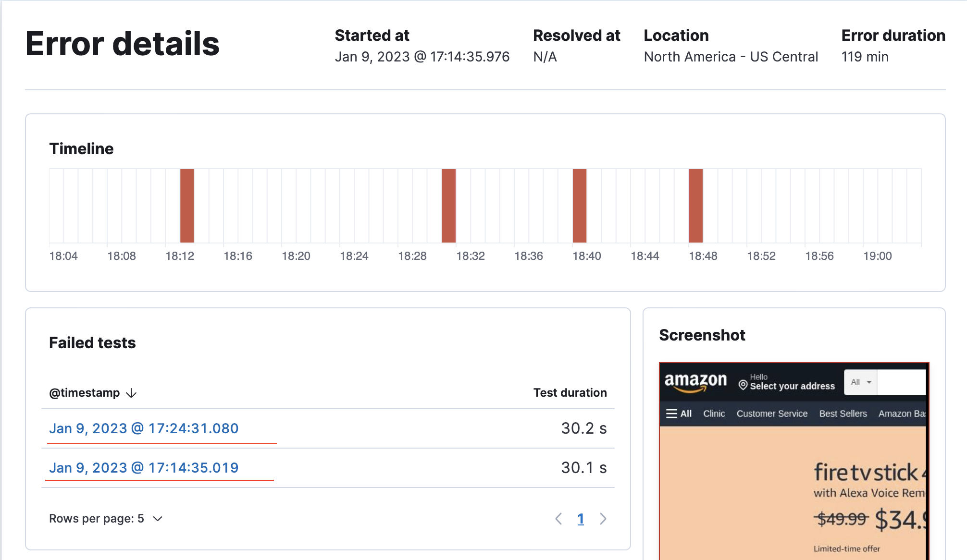The image size is (967, 560).
Task: Click the location pin beside Select your address
Action: pyautogui.click(x=743, y=386)
